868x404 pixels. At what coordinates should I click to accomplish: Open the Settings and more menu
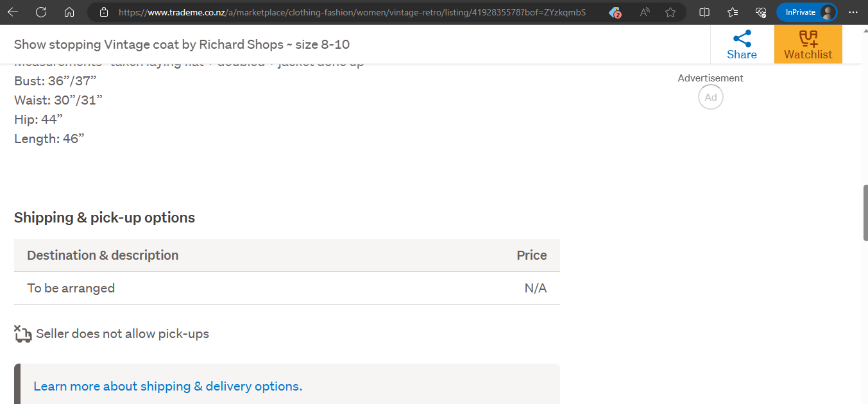[x=853, y=12]
